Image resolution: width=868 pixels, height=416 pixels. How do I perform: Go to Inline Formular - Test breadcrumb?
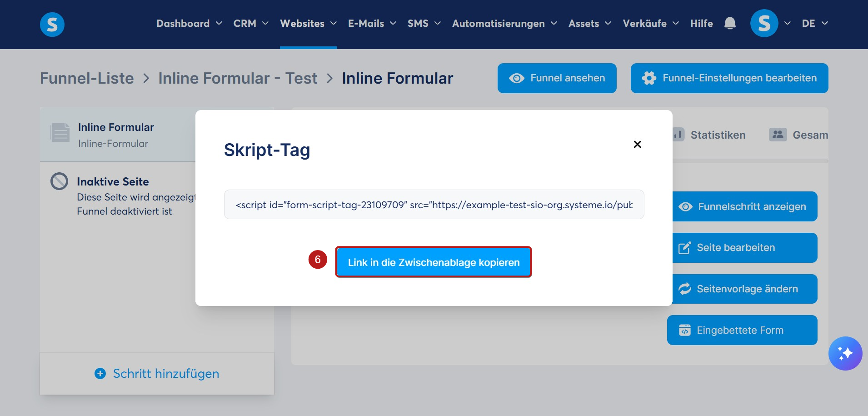pyautogui.click(x=238, y=78)
